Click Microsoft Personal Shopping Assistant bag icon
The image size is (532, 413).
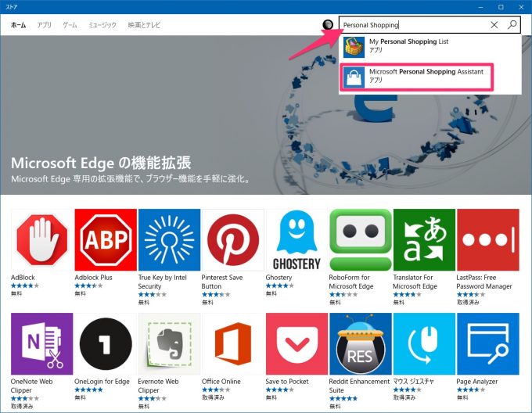click(x=354, y=77)
